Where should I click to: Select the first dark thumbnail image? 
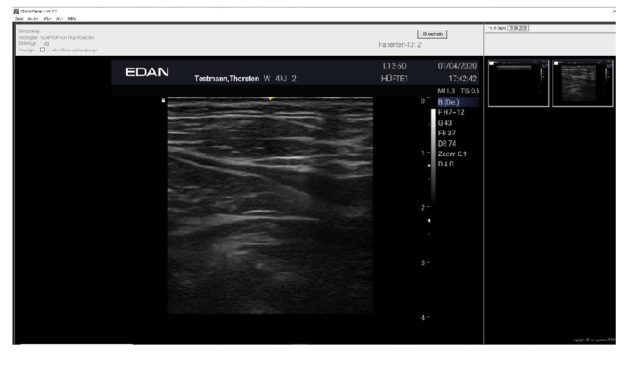519,83
